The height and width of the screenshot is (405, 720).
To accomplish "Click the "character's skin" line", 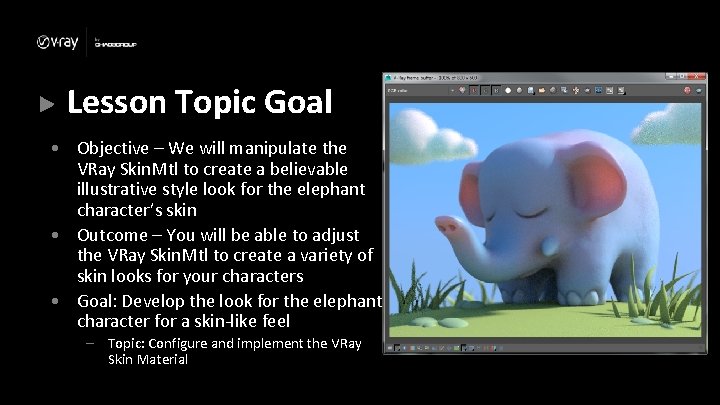I will 137,210.
